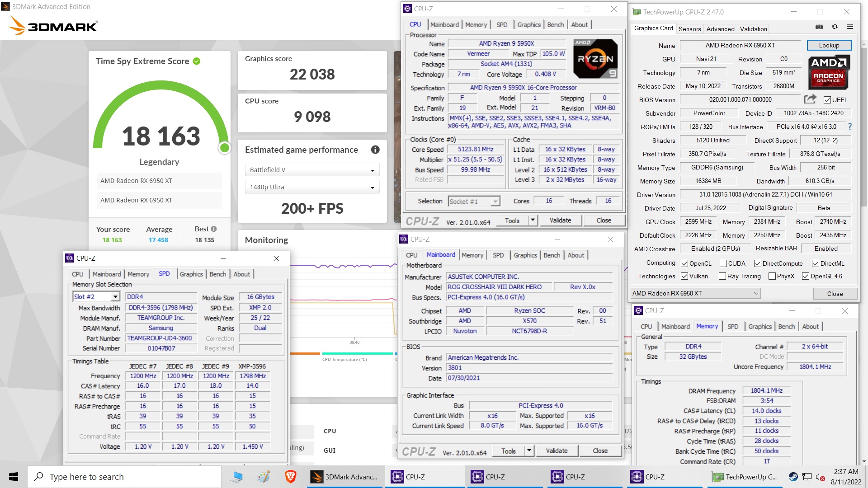This screenshot has width=868, height=488.
Task: Toggle the CUDA checkbox
Action: 723,263
